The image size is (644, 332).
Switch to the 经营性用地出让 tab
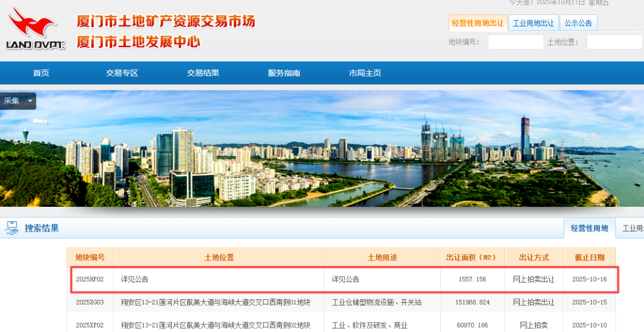pos(478,23)
